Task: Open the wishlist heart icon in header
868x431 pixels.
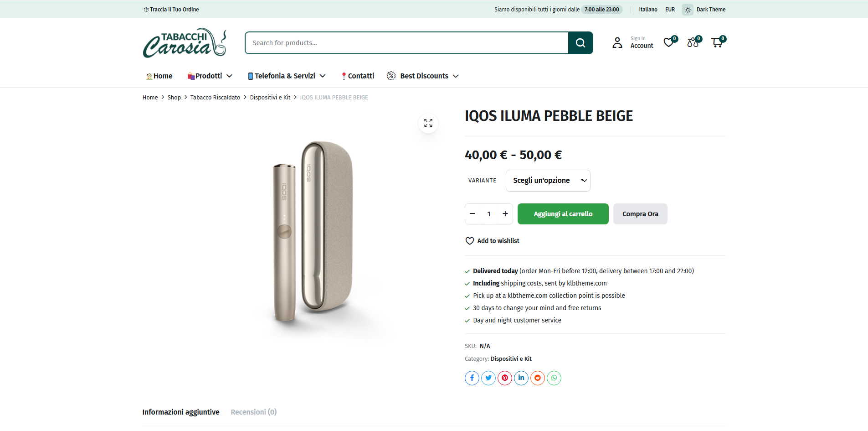Action: 668,42
